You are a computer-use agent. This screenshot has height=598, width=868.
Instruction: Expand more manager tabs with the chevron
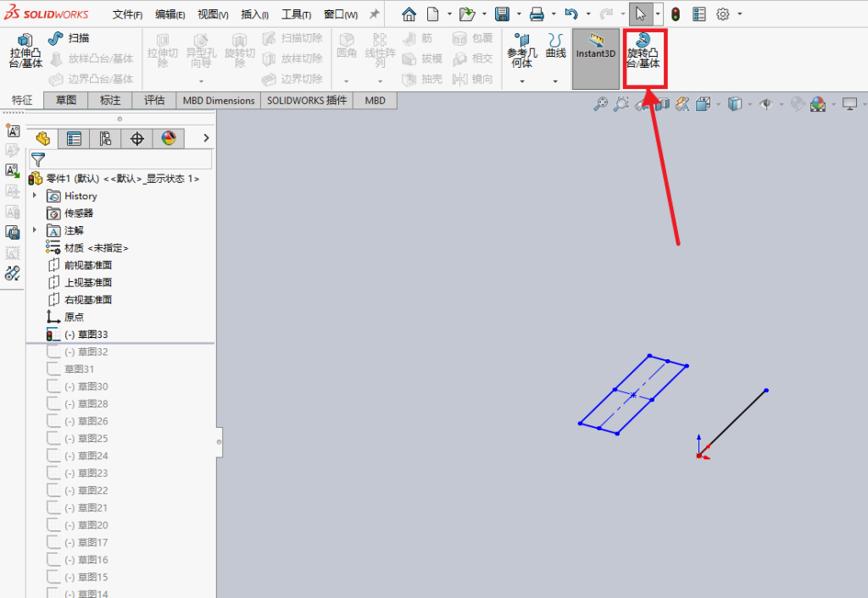pyautogui.click(x=206, y=138)
